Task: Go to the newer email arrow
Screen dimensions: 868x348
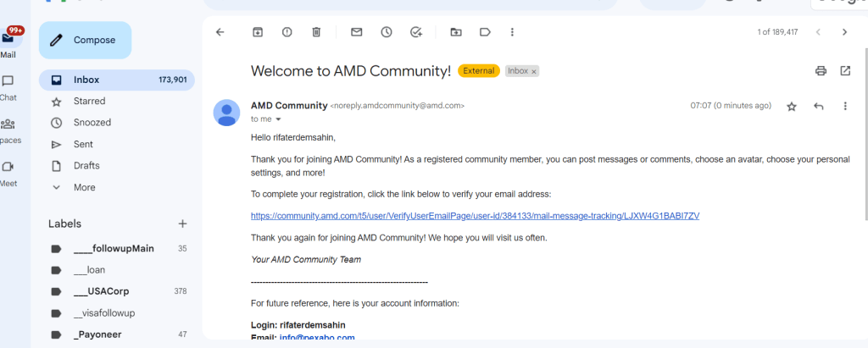Action: [x=818, y=32]
